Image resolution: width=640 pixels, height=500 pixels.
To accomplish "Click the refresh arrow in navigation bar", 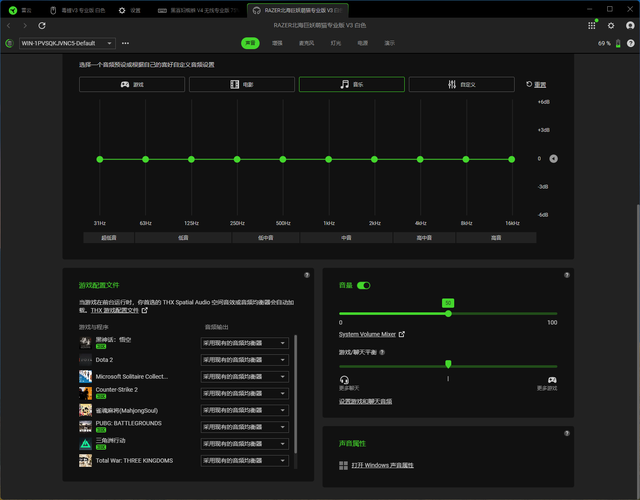I will pos(41,25).
